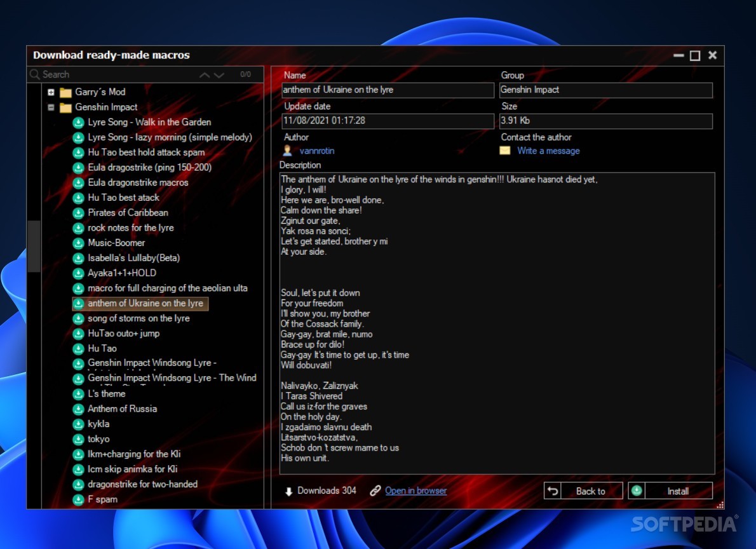Click the Update date field
Image resolution: width=756 pixels, height=549 pixels.
[x=388, y=121]
